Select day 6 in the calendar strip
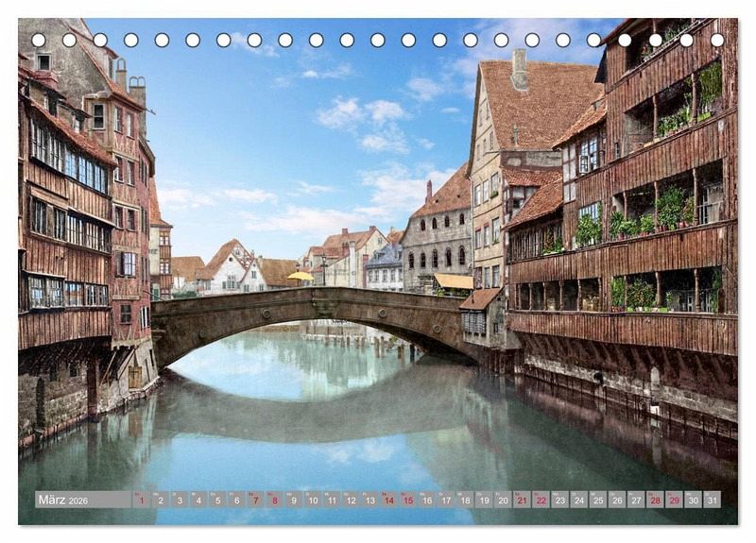Viewport: 756px width, 543px height. pyautogui.click(x=237, y=500)
